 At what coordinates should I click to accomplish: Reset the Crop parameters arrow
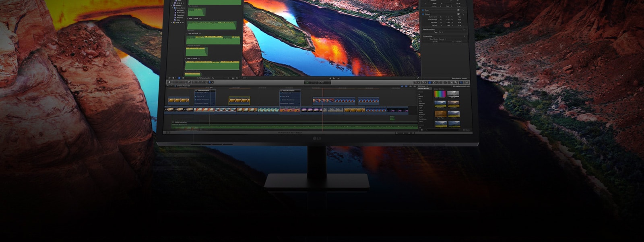(463, 10)
